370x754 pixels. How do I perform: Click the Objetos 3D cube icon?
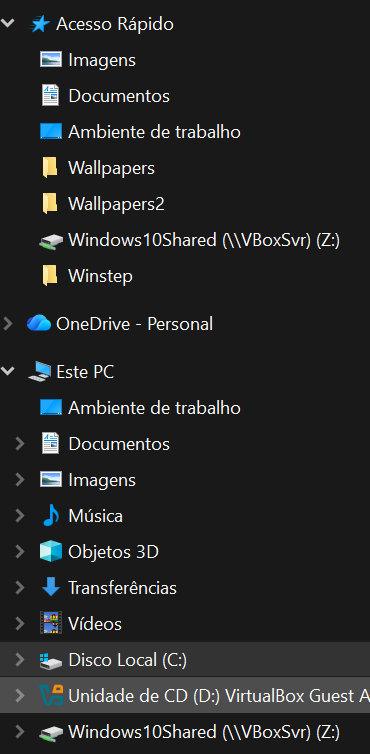(51, 552)
